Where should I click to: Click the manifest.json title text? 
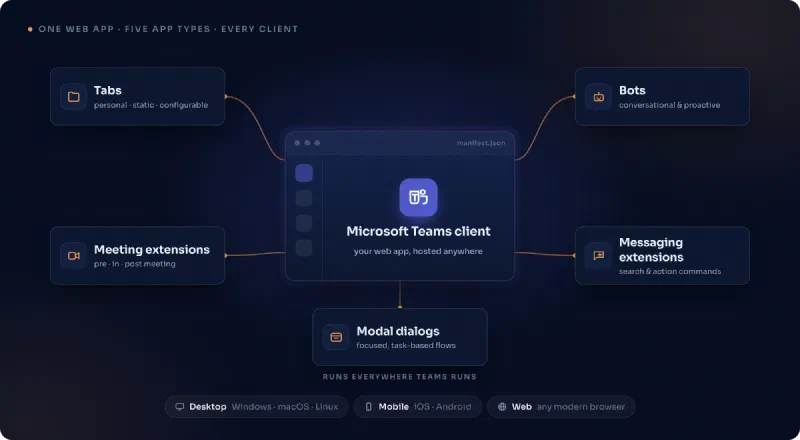point(481,143)
